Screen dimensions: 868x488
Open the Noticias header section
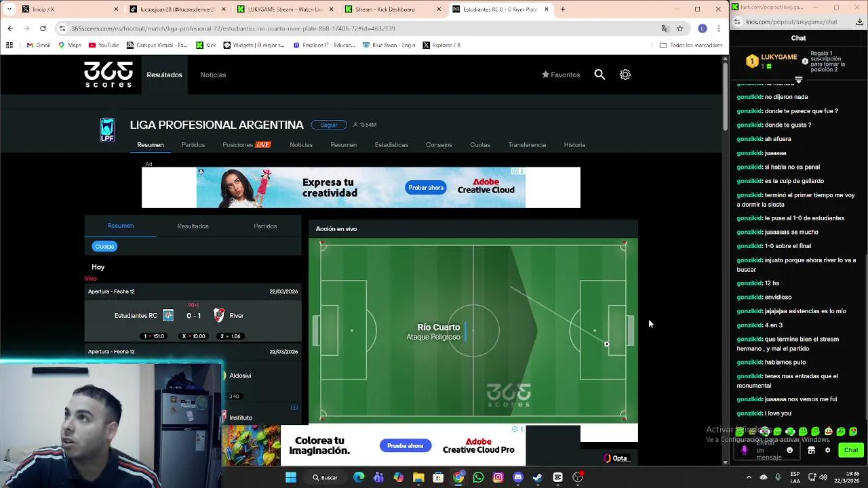[213, 75]
